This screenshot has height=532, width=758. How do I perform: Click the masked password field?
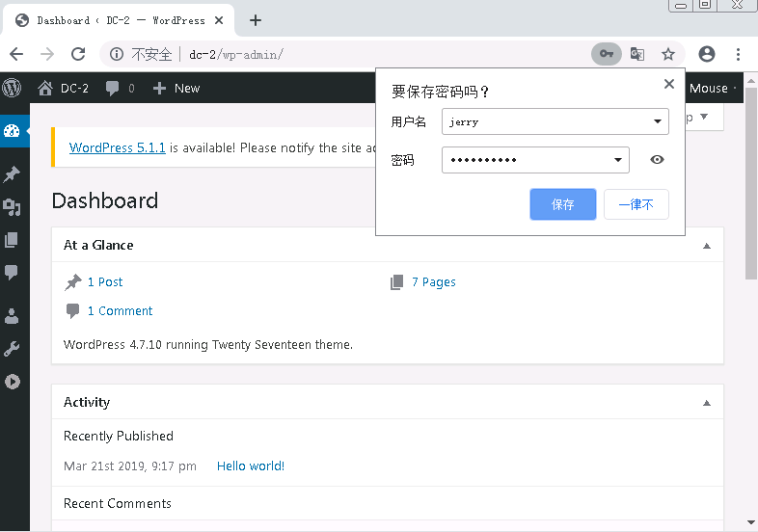click(535, 160)
